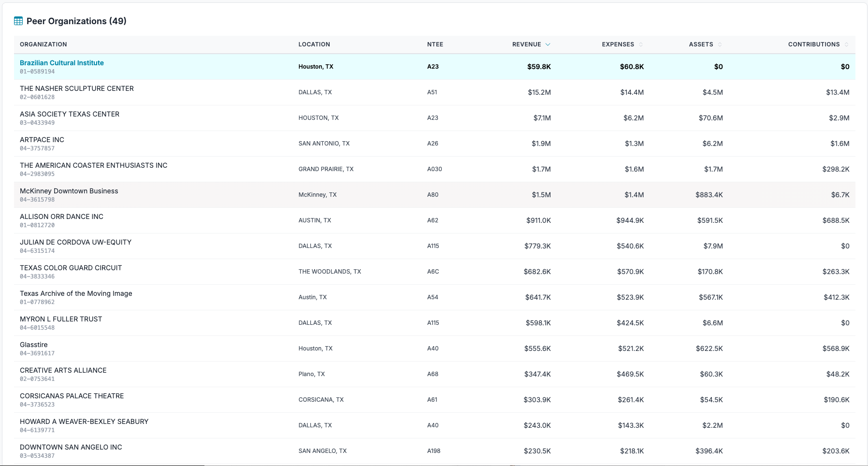The image size is (868, 466).
Task: Click the Organization column header
Action: tap(43, 44)
